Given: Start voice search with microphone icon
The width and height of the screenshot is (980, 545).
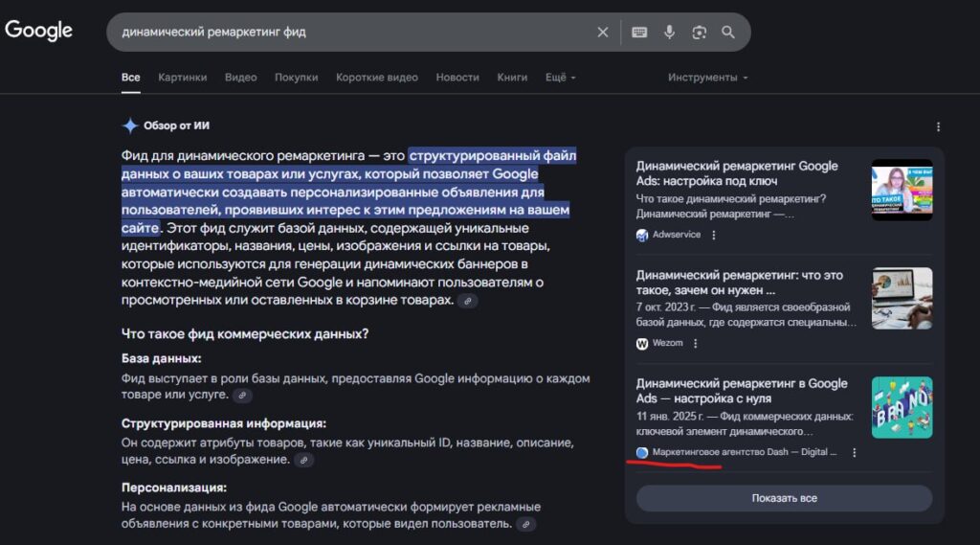Looking at the screenshot, I should [x=669, y=32].
